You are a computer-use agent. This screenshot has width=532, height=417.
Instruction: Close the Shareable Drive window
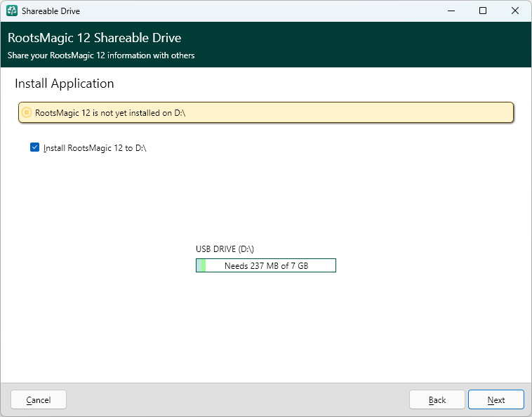[514, 11]
